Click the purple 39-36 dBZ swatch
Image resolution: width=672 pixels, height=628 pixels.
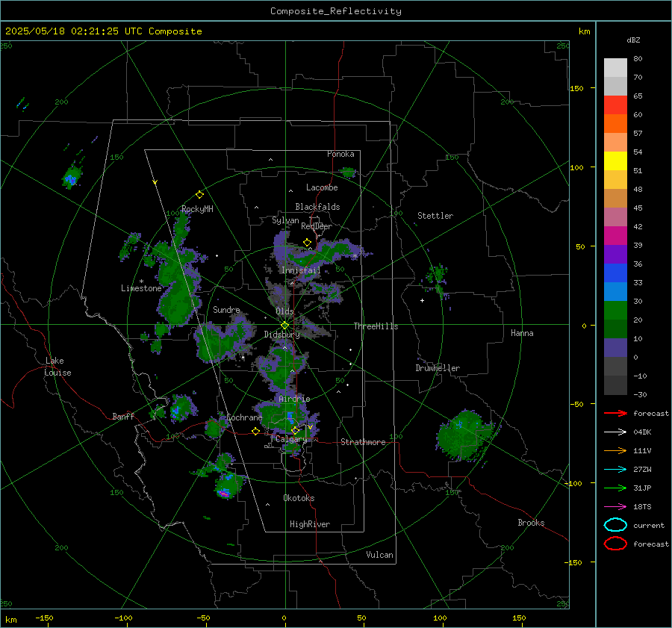(615, 254)
